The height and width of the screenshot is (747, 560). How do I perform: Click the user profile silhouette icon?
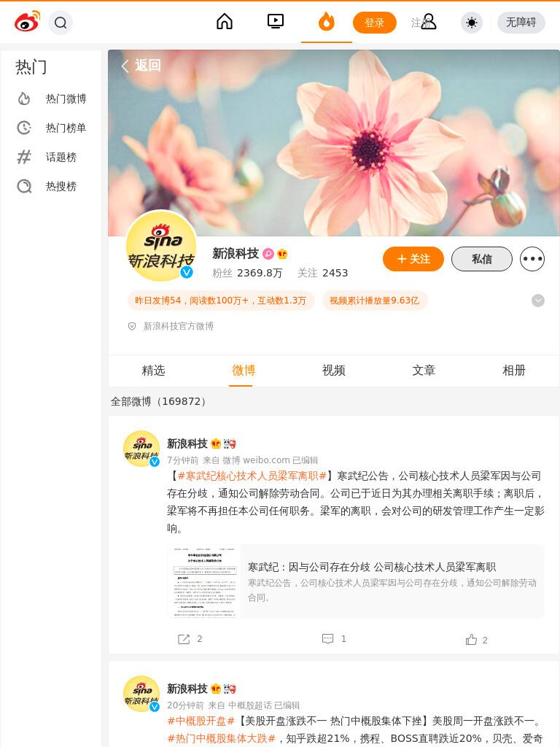[x=428, y=22]
